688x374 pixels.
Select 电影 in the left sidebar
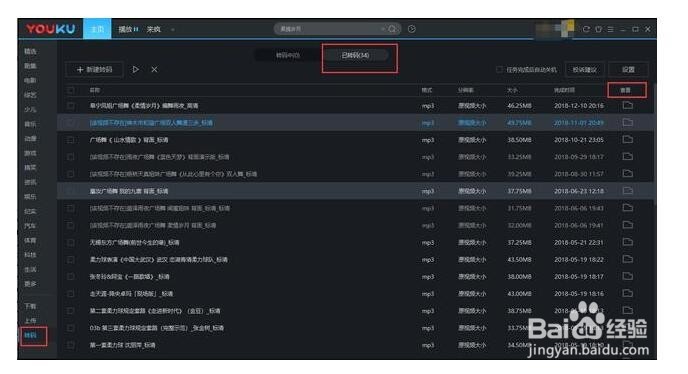point(30,80)
